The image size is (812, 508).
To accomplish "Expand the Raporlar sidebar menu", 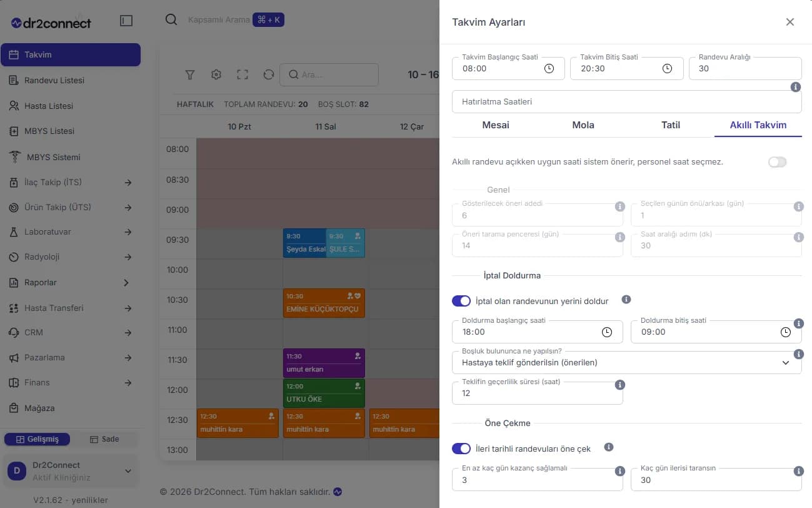I will pyautogui.click(x=70, y=283).
